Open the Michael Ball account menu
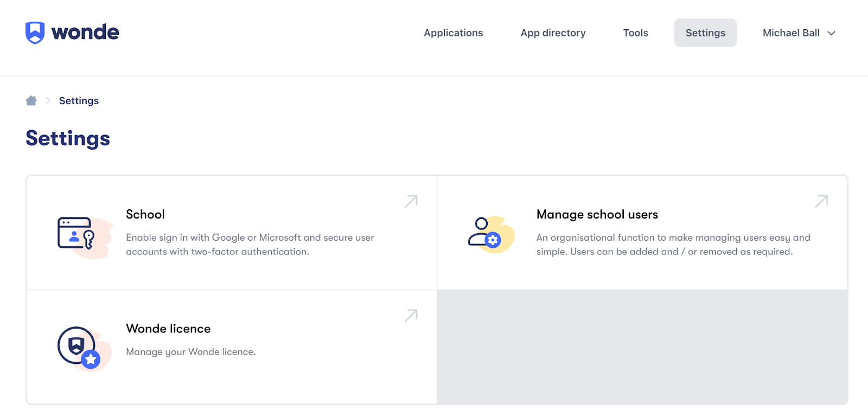This screenshot has width=868, height=417. pyautogui.click(x=791, y=33)
